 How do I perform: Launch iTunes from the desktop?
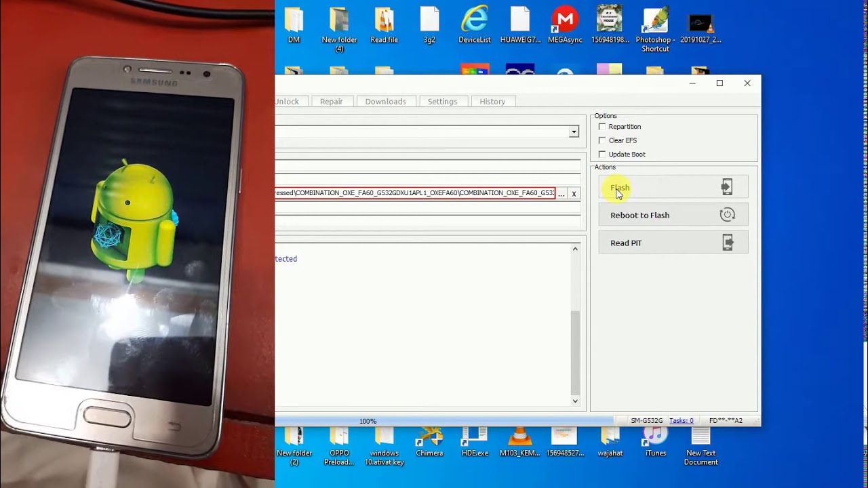(656, 442)
